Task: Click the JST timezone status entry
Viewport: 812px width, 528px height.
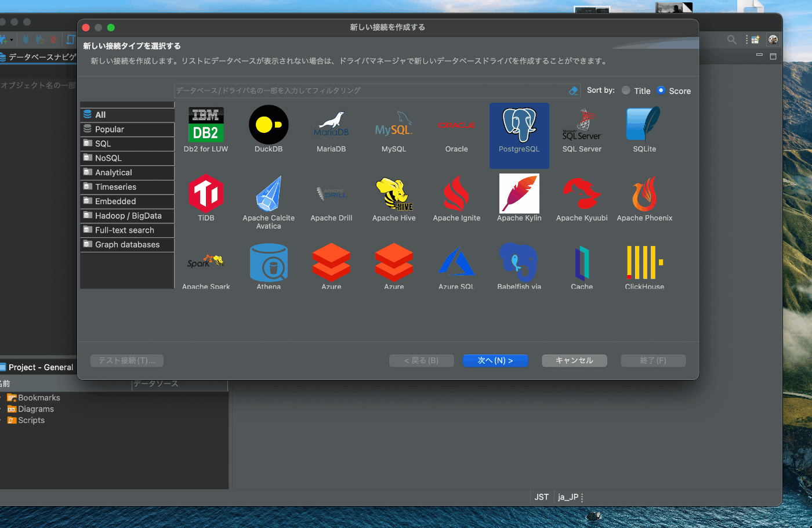Action: [x=542, y=497]
